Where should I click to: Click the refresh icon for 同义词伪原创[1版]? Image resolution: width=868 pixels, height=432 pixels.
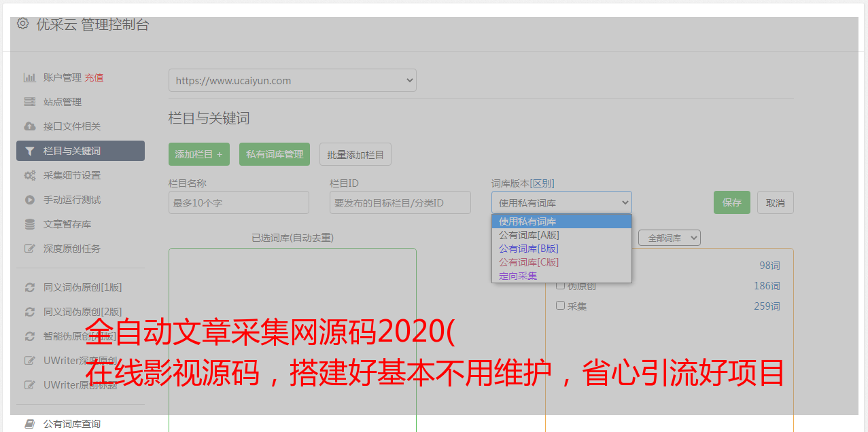[29, 287]
